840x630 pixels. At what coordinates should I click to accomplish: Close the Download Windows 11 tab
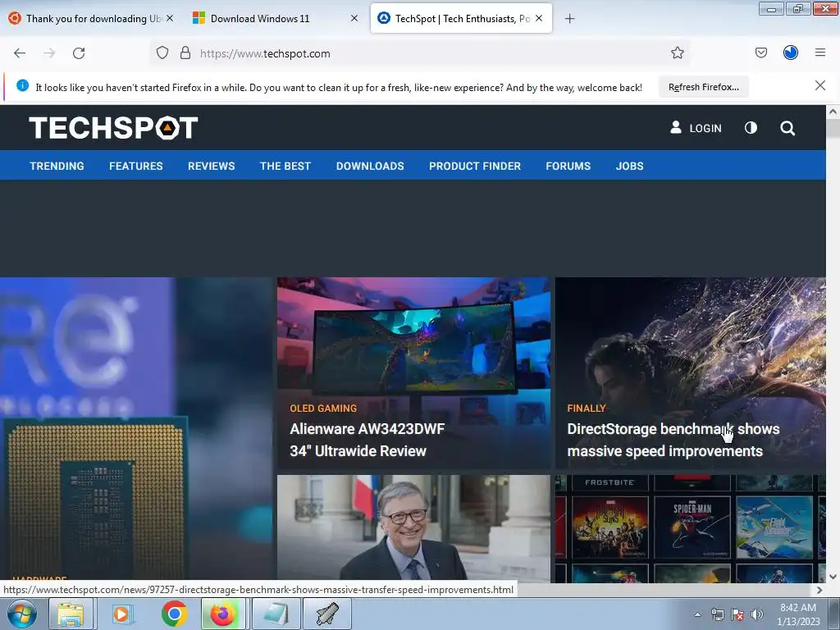[354, 18]
